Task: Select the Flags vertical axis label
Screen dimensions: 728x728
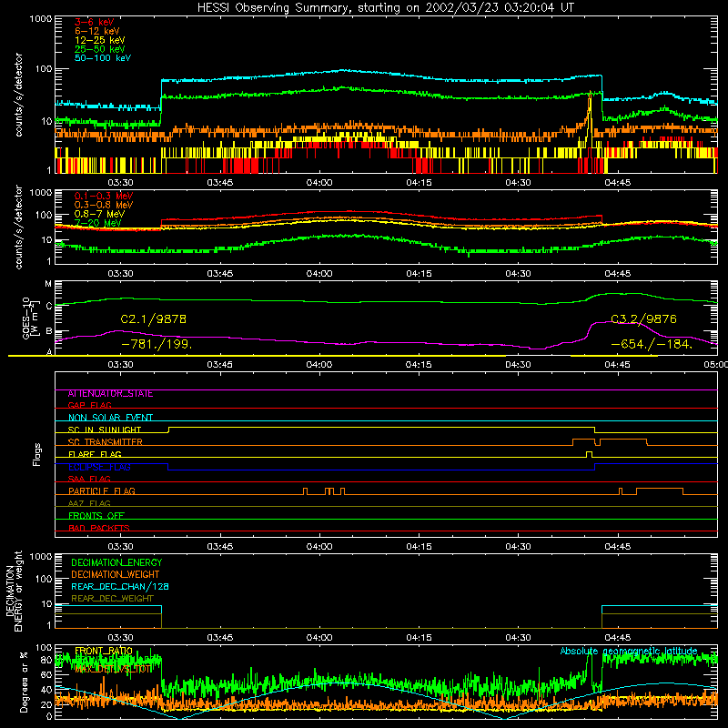Action: coord(36,454)
